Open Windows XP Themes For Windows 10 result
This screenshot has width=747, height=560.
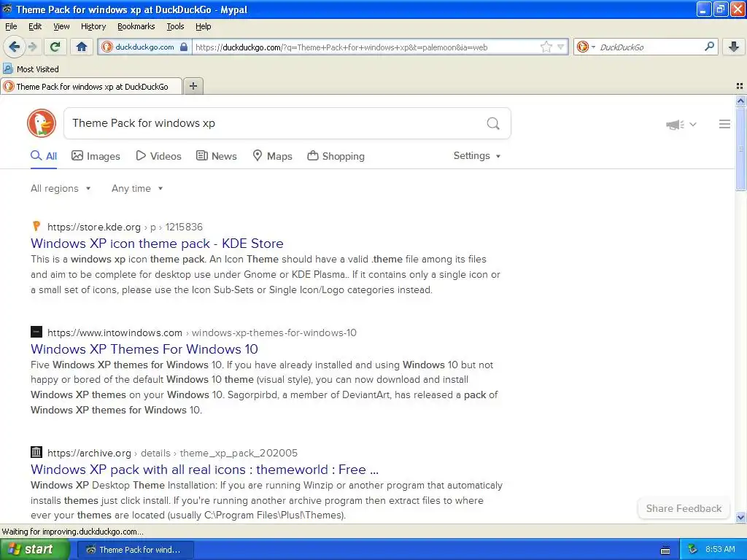tap(144, 349)
